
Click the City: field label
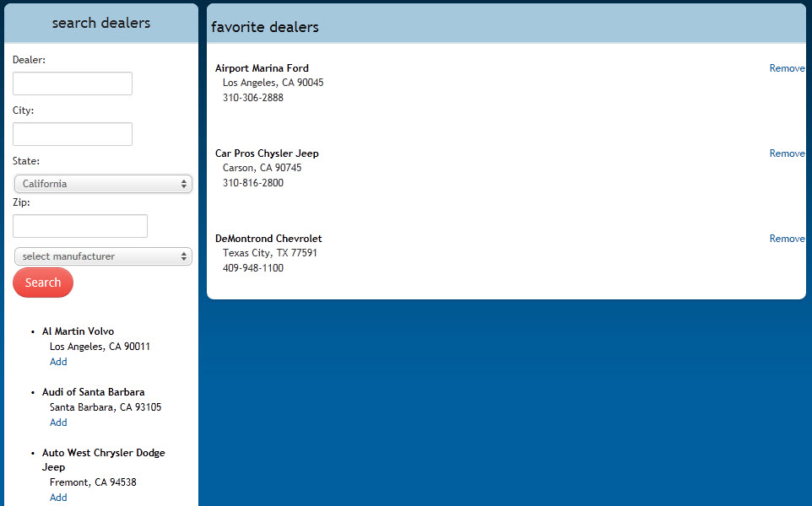click(24, 110)
